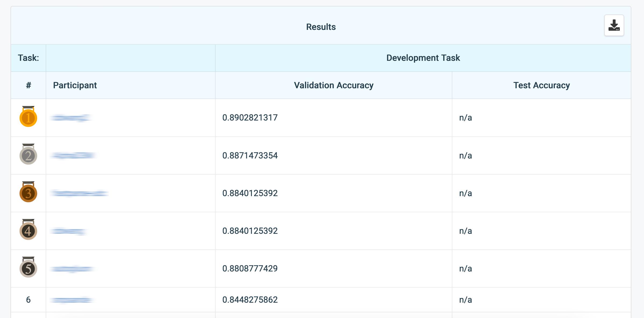Click the Validation Accuracy column header

point(334,85)
